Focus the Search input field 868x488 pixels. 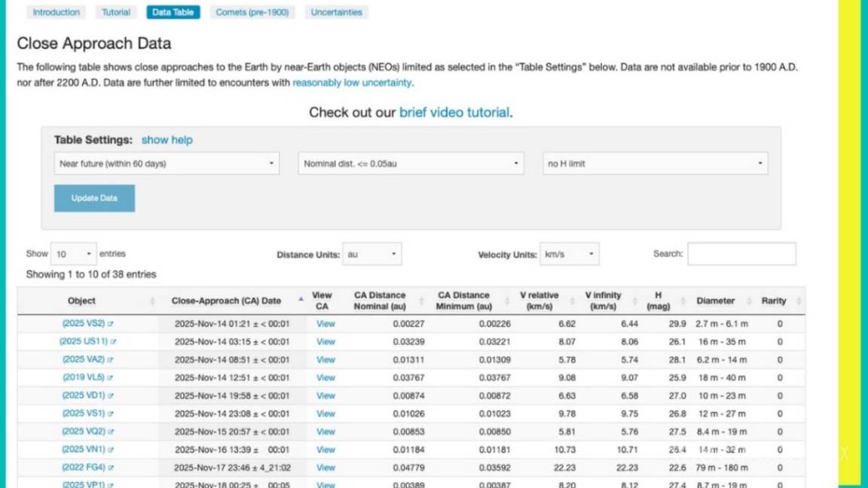(x=741, y=254)
